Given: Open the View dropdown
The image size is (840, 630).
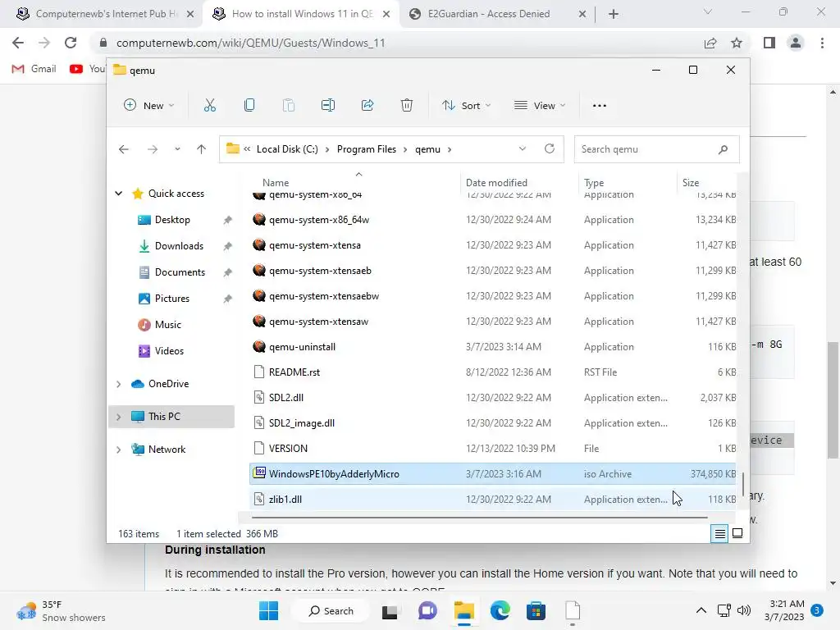Looking at the screenshot, I should 540,106.
